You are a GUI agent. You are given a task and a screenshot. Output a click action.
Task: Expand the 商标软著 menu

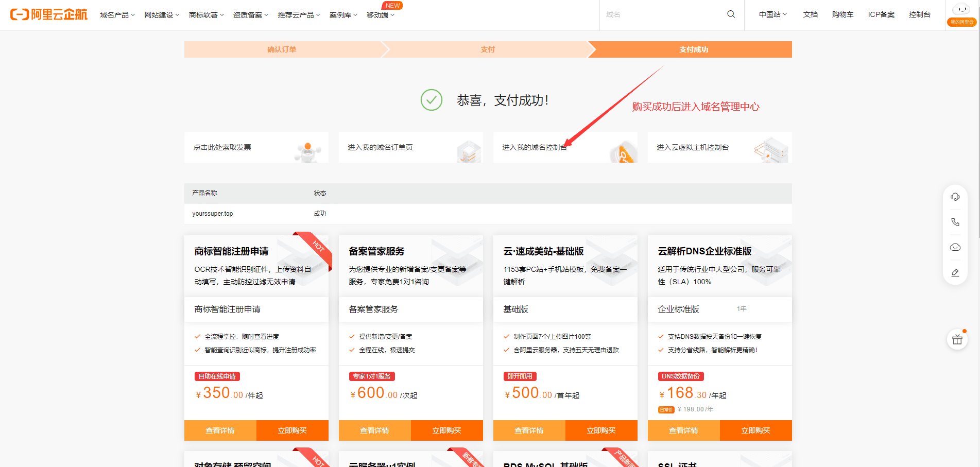[206, 15]
